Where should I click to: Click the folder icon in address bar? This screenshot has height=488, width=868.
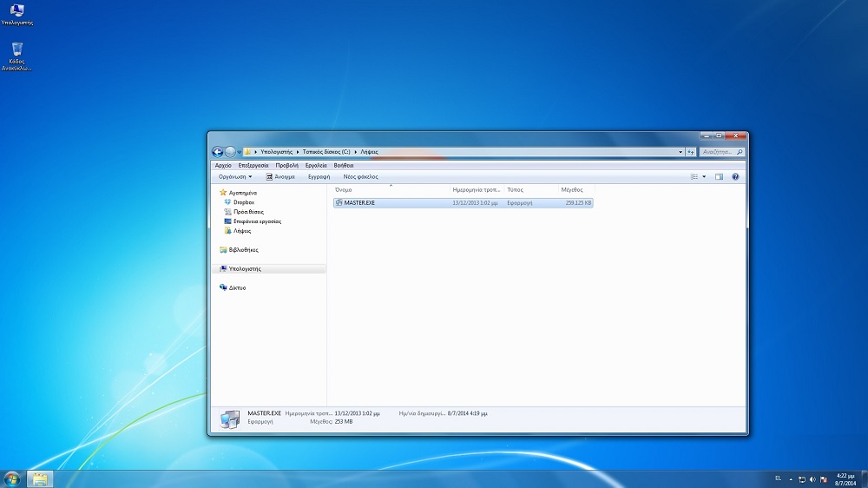[x=247, y=152]
